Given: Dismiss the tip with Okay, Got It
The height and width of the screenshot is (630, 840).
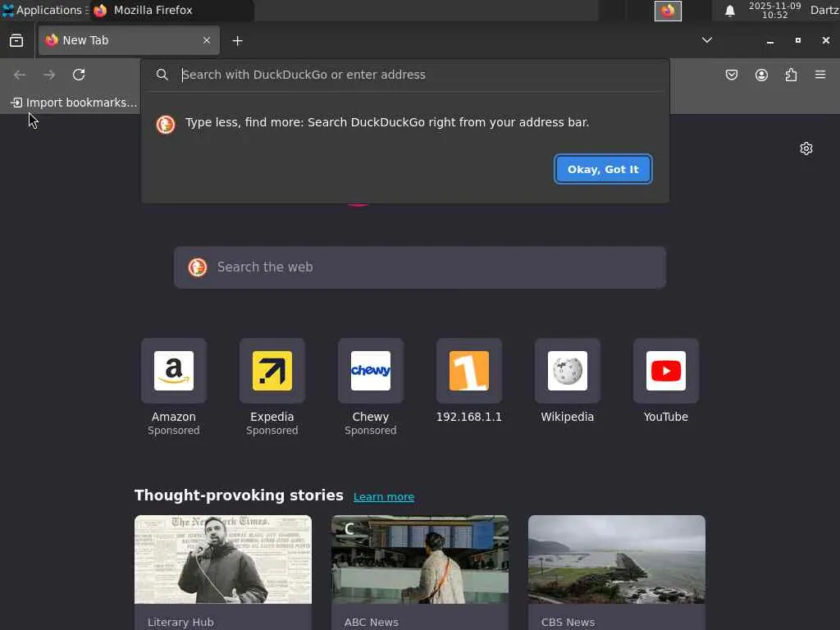Looking at the screenshot, I should pos(603,169).
